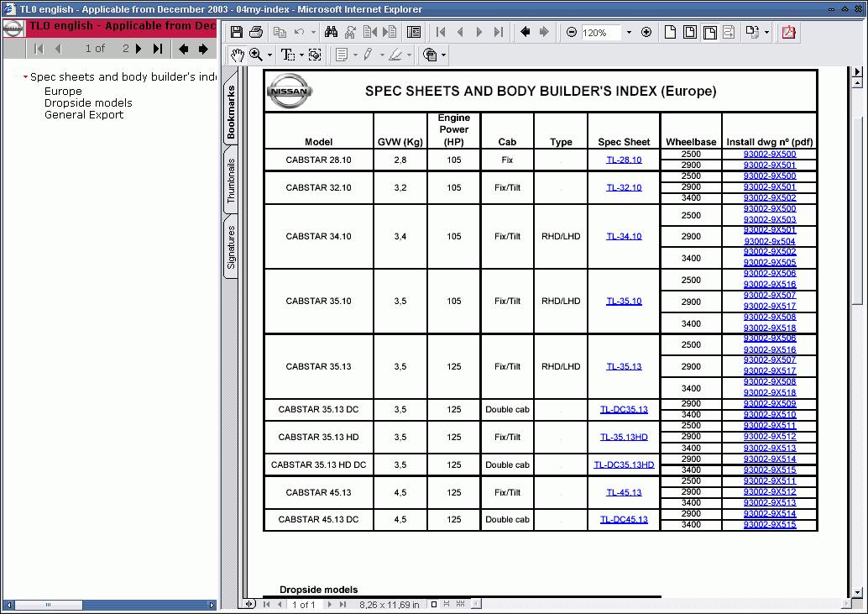Collapse Spec sheets bookmark tree

point(25,77)
